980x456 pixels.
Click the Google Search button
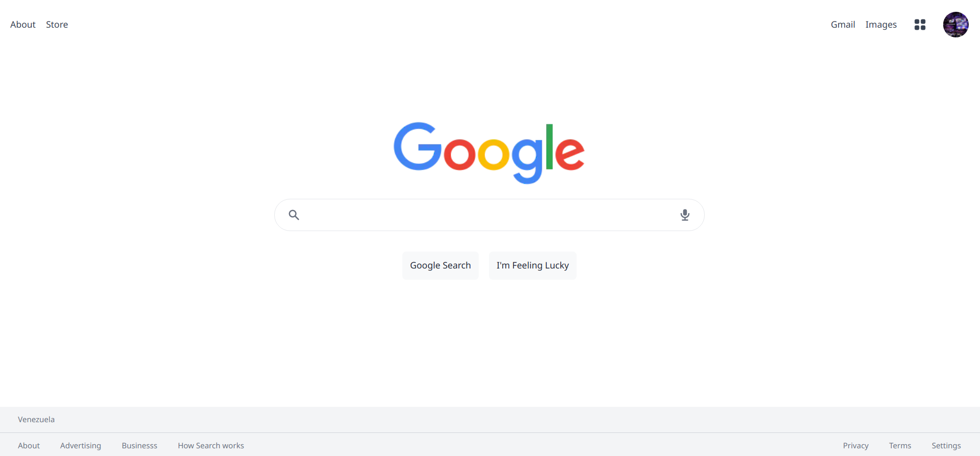coord(440,265)
